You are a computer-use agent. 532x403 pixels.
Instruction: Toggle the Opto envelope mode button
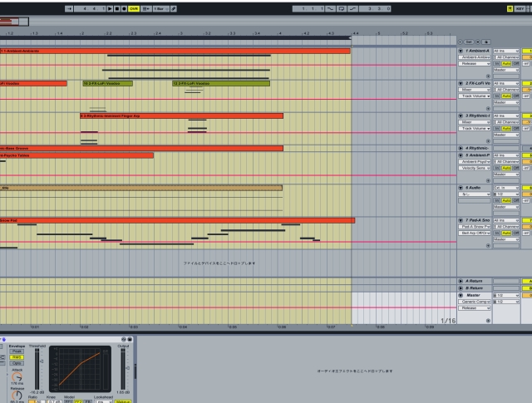pos(17,363)
